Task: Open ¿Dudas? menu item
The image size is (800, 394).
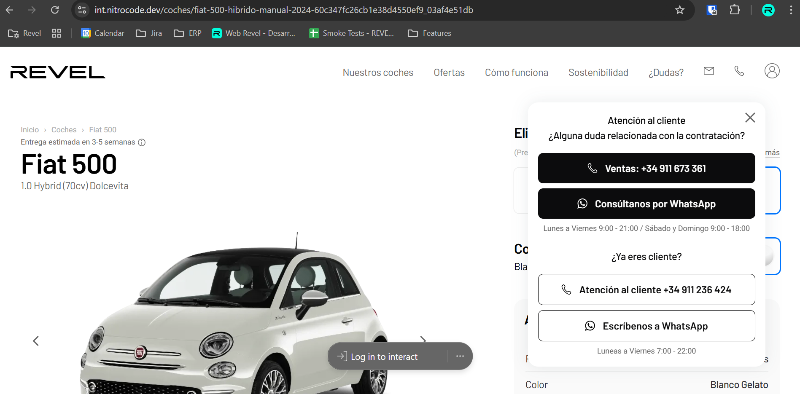Action: pyautogui.click(x=666, y=72)
